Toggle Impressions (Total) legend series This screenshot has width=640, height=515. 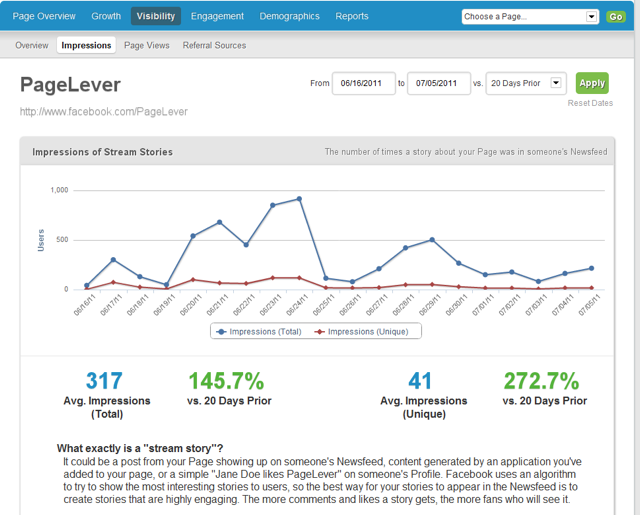pos(257,331)
